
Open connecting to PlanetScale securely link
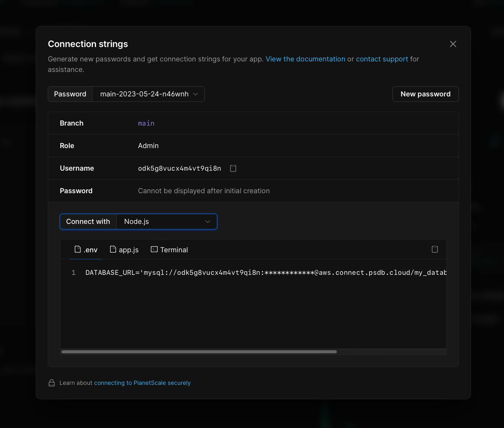point(142,383)
